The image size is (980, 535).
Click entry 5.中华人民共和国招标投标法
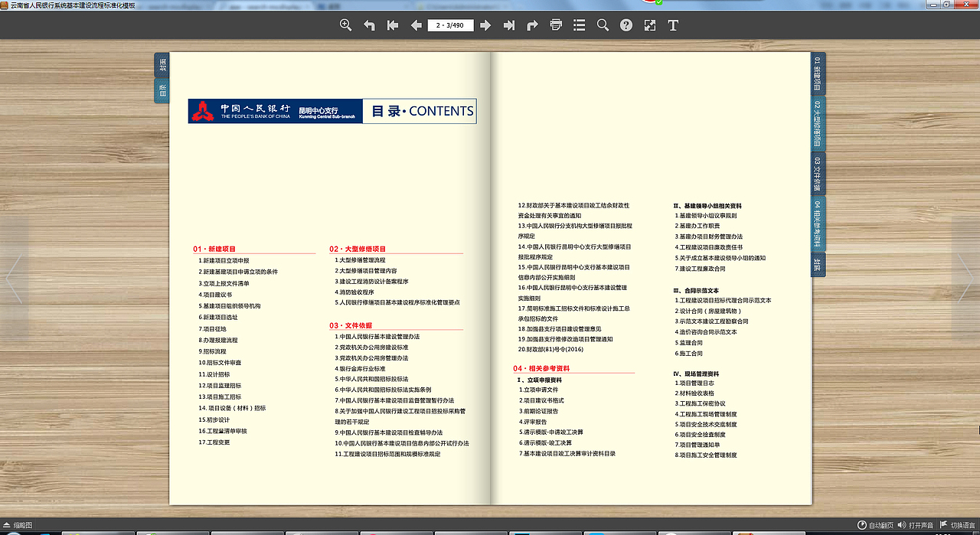(371, 379)
